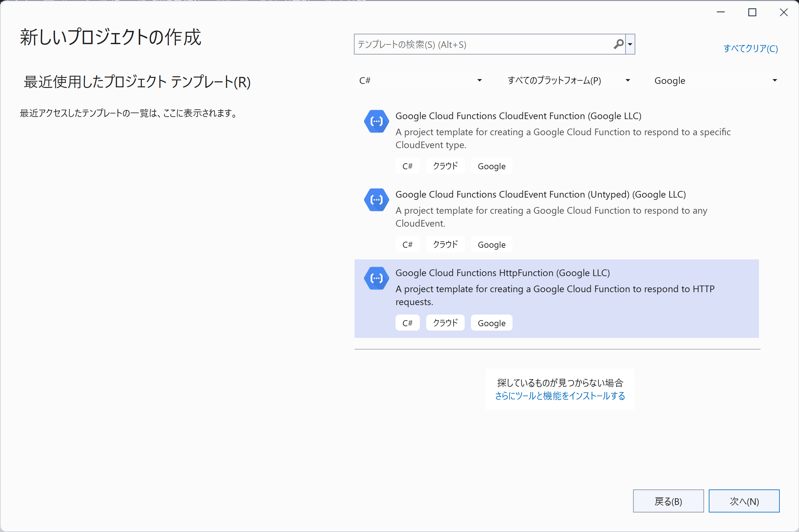This screenshot has width=799, height=532.
Task: Click description 'respond to HTTP requests'
Action: tap(555, 295)
